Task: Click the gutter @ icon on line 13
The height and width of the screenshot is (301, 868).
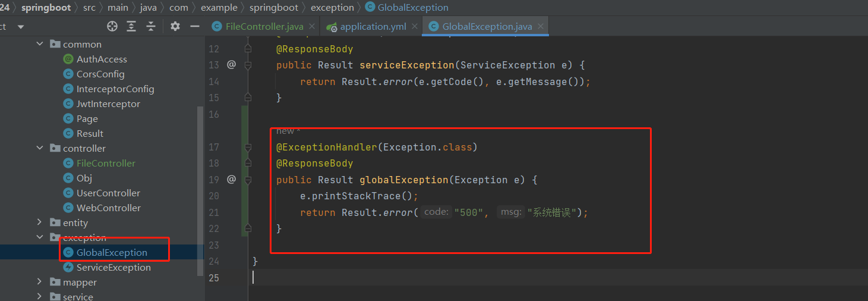Action: pos(232,64)
